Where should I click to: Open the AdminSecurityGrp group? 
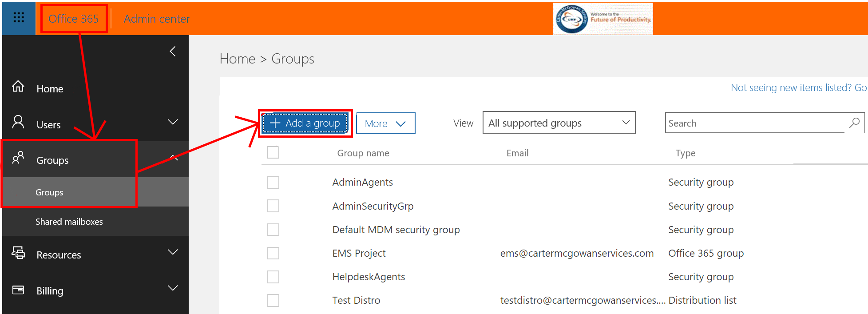[x=373, y=206]
